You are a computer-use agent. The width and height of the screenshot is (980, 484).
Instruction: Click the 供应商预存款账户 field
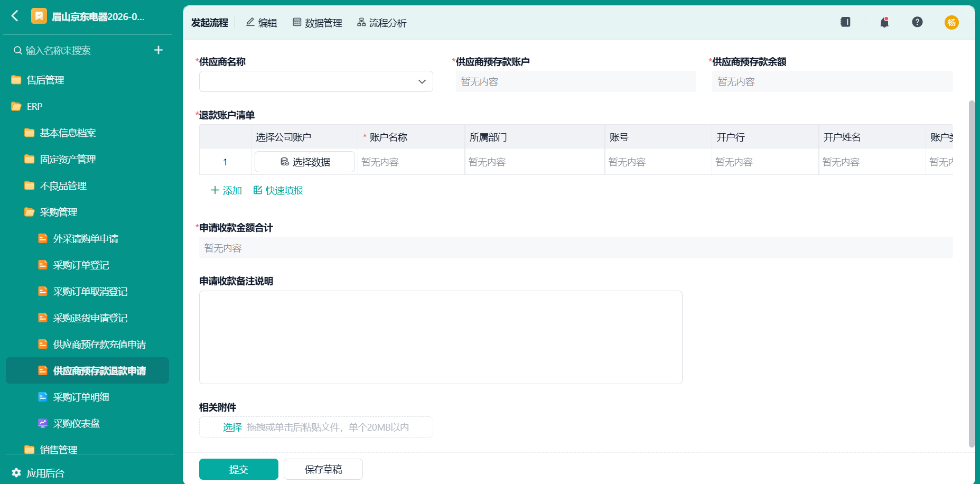(576, 81)
